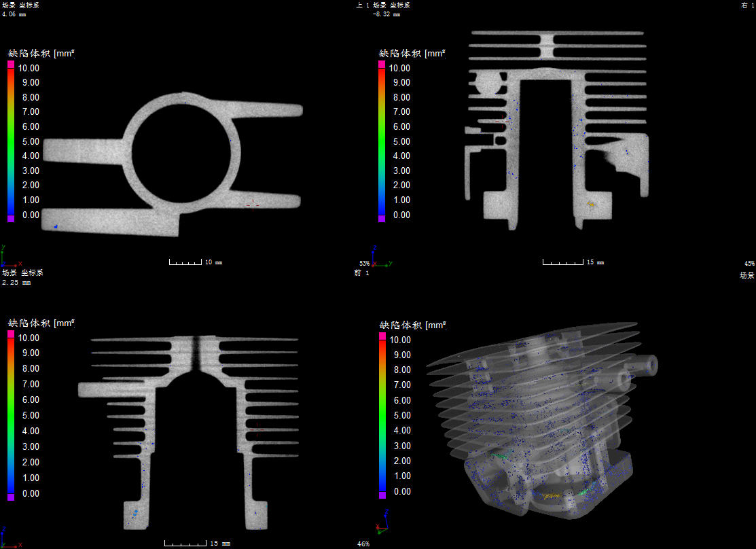Click the '上 1' view label
The image size is (756, 549).
(363, 5)
